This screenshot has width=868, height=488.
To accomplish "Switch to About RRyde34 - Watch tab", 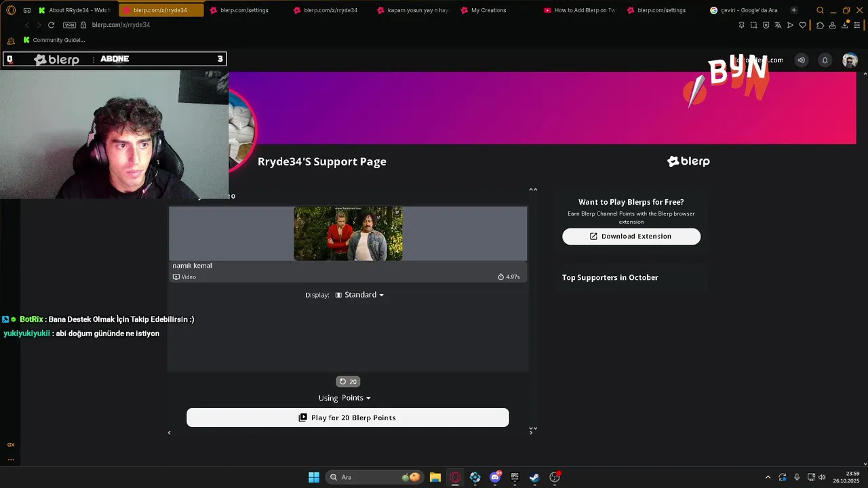I will point(75,10).
